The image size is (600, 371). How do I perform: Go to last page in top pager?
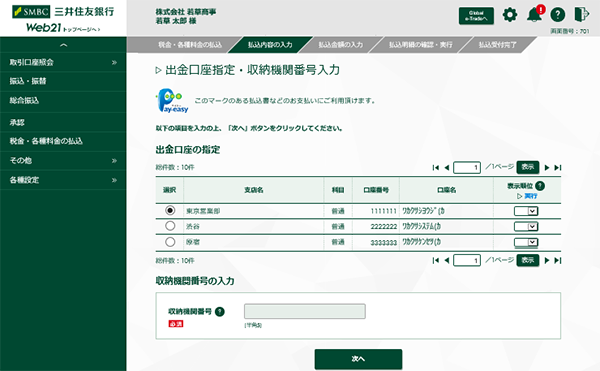click(558, 168)
